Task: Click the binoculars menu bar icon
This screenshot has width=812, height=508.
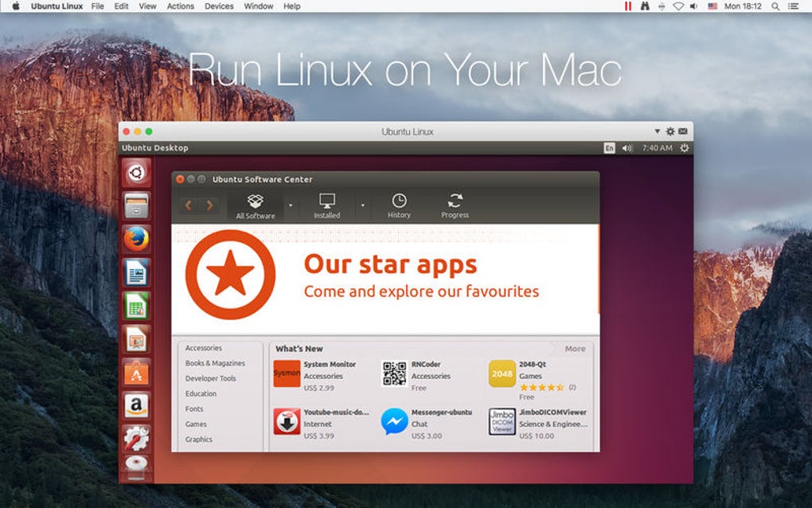Action: (x=645, y=6)
